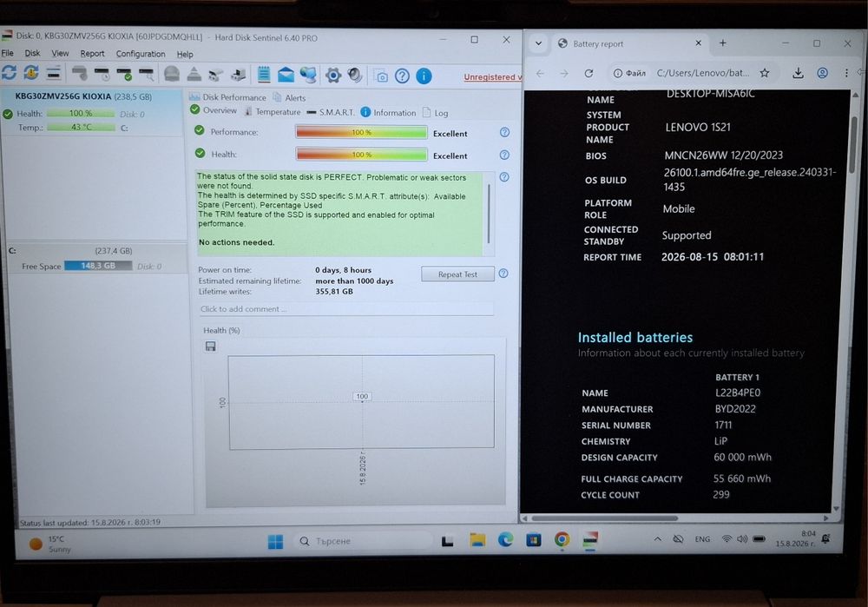The width and height of the screenshot is (868, 607).
Task: Open Disk menu
Action: [32, 53]
